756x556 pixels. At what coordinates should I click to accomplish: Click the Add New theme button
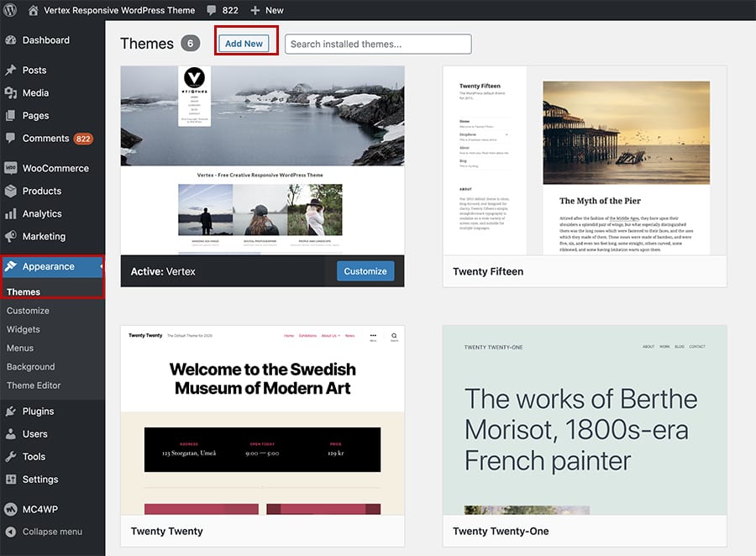pyautogui.click(x=244, y=44)
